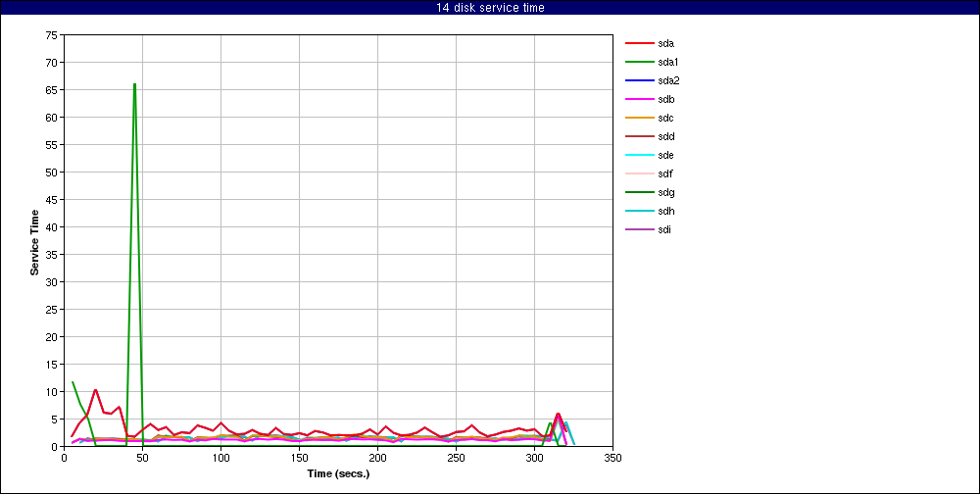Click the x-axis tick label 350

[x=613, y=458]
